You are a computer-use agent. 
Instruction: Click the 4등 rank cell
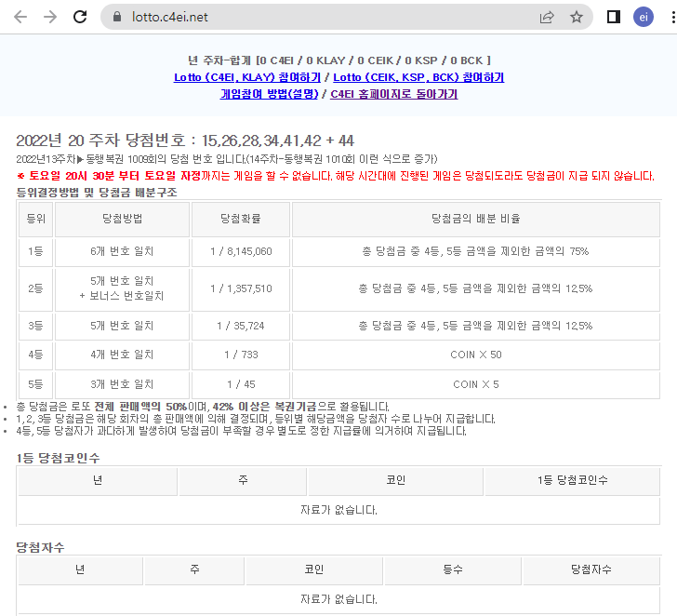pos(36,355)
